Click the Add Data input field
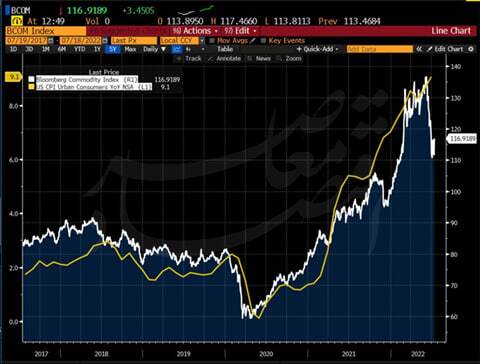This screenshot has height=364, width=480. [x=379, y=49]
